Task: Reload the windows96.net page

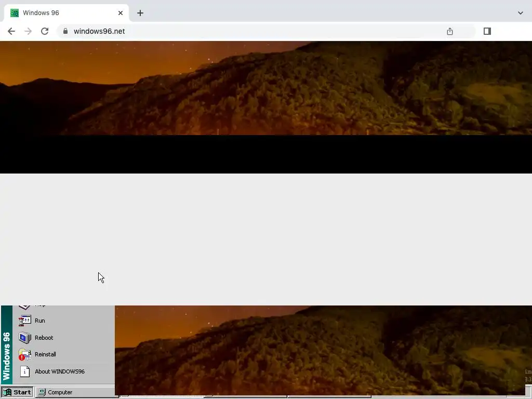Action: (x=45, y=31)
